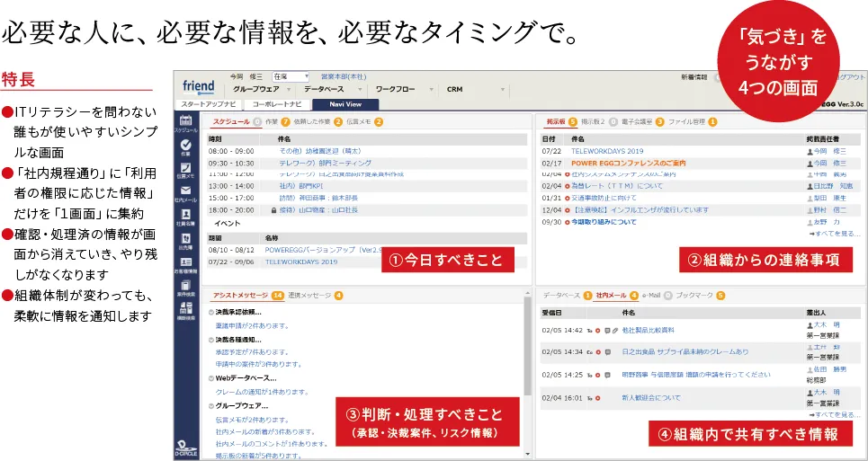Collapse the 決裁承認依頼 message group
The height and width of the screenshot is (461, 868).
tap(211, 313)
